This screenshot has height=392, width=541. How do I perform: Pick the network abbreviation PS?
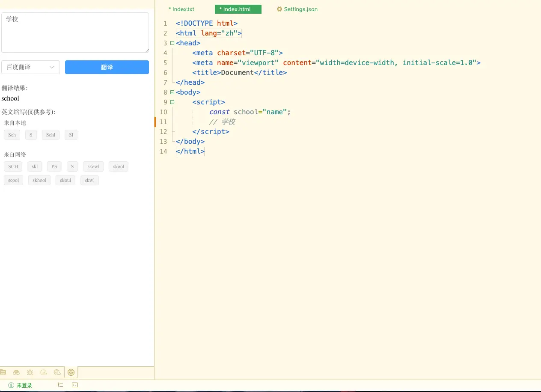54,166
